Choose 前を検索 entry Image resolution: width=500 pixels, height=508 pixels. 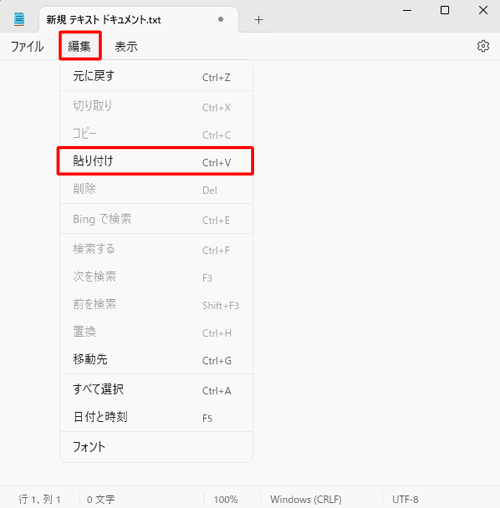point(156,304)
